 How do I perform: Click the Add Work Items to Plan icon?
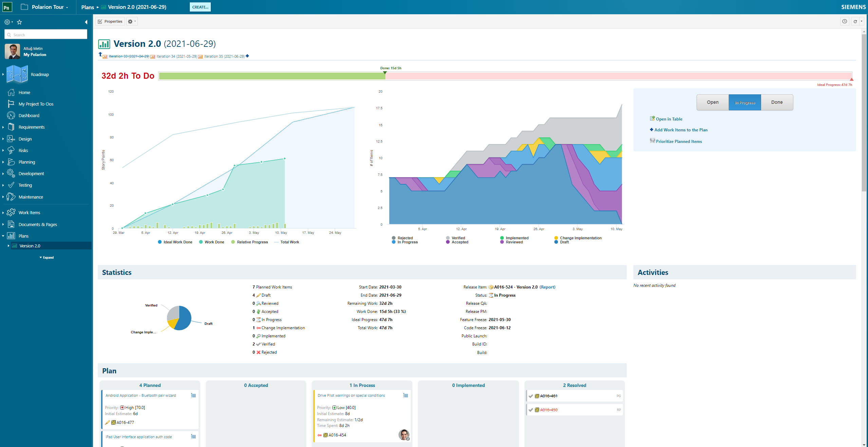[x=651, y=129]
